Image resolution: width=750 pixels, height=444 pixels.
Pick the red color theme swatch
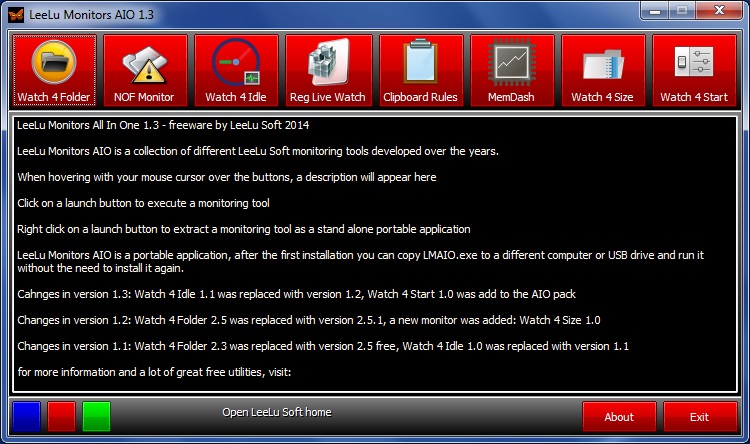(x=61, y=416)
